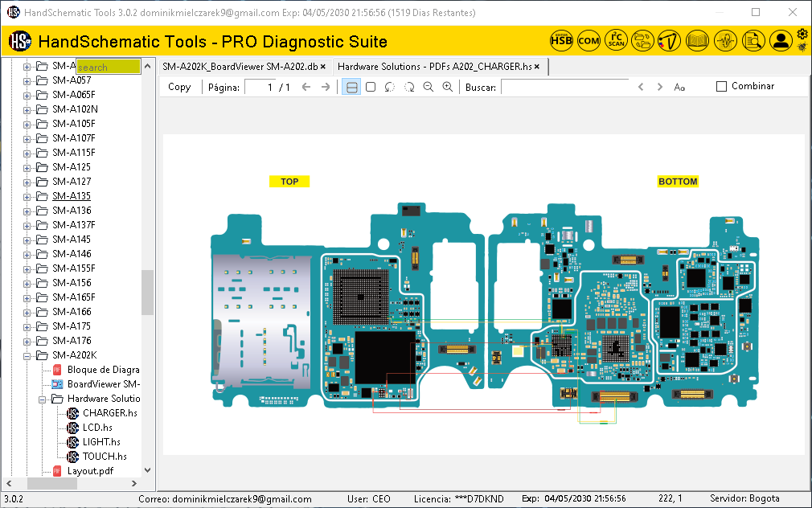Launch the I2C Scan tool
The image size is (812, 508).
point(617,40)
